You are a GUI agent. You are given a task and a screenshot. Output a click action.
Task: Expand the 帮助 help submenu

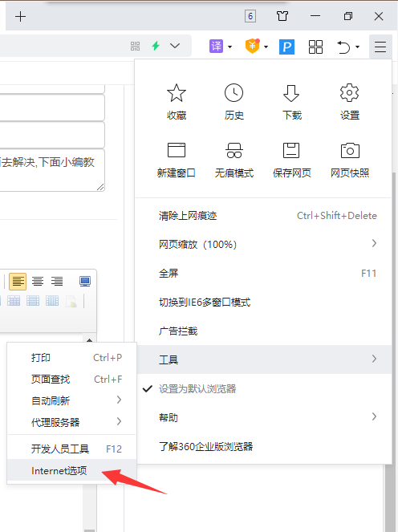(263, 417)
